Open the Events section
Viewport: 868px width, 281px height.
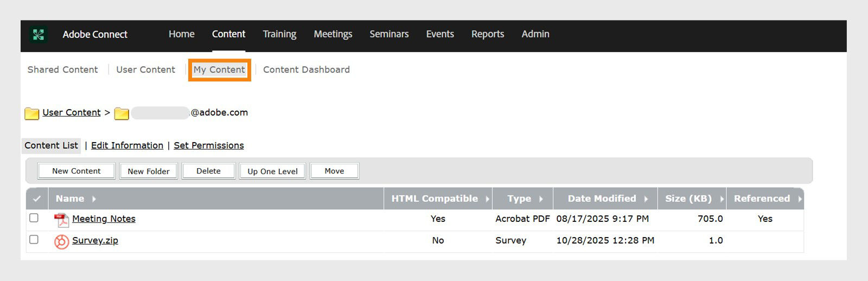440,34
